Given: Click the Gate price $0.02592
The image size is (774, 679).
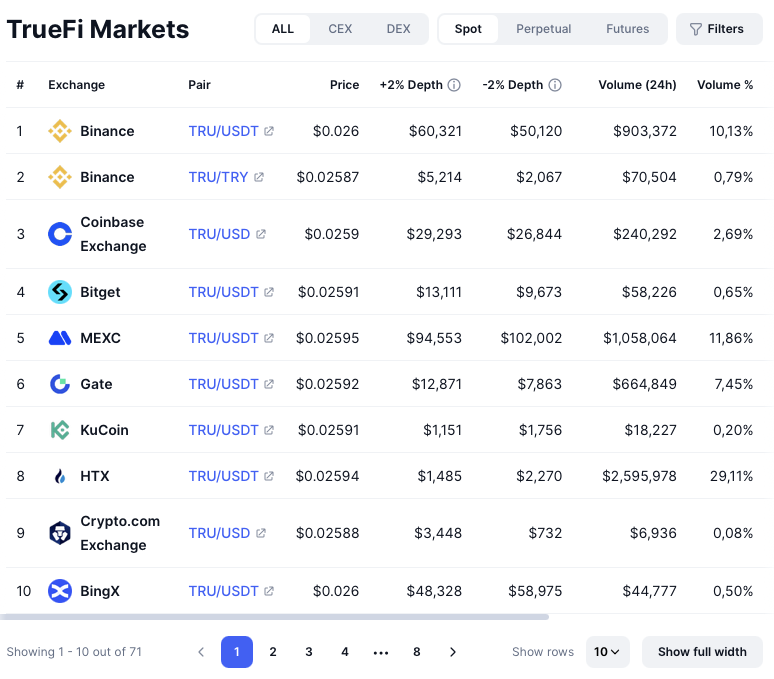Looking at the screenshot, I should [x=327, y=384].
